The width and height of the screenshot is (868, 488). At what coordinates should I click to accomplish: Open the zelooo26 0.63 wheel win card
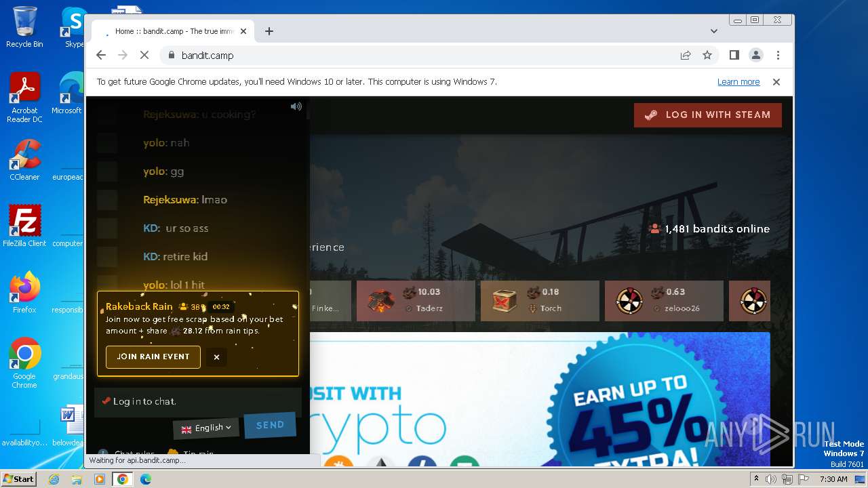[664, 300]
